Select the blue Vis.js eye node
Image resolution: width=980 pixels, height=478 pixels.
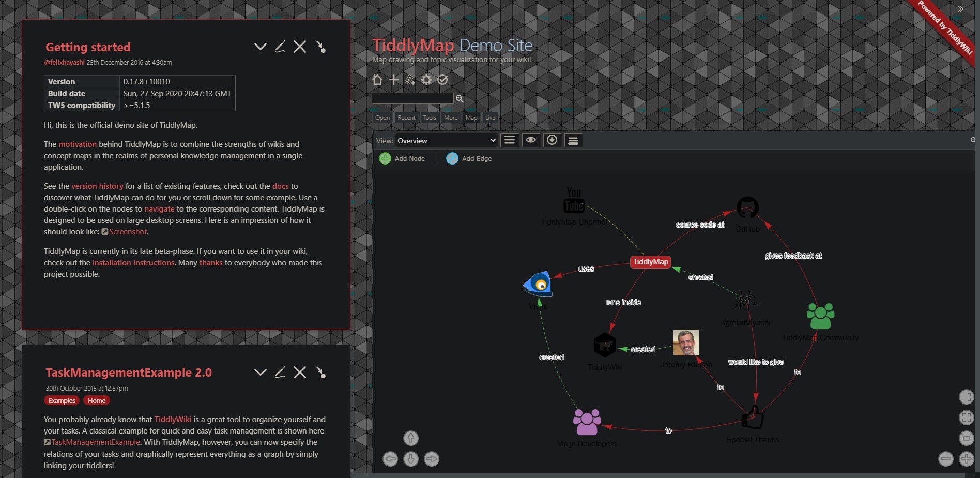(538, 284)
